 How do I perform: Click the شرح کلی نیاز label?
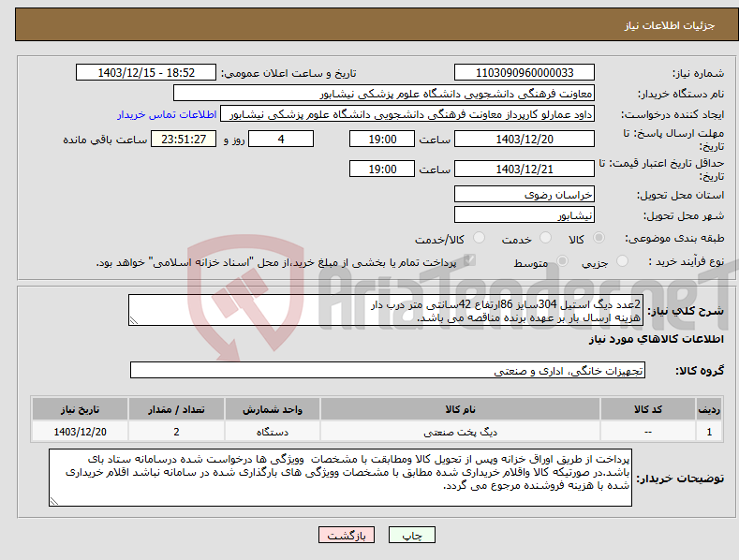(x=686, y=311)
